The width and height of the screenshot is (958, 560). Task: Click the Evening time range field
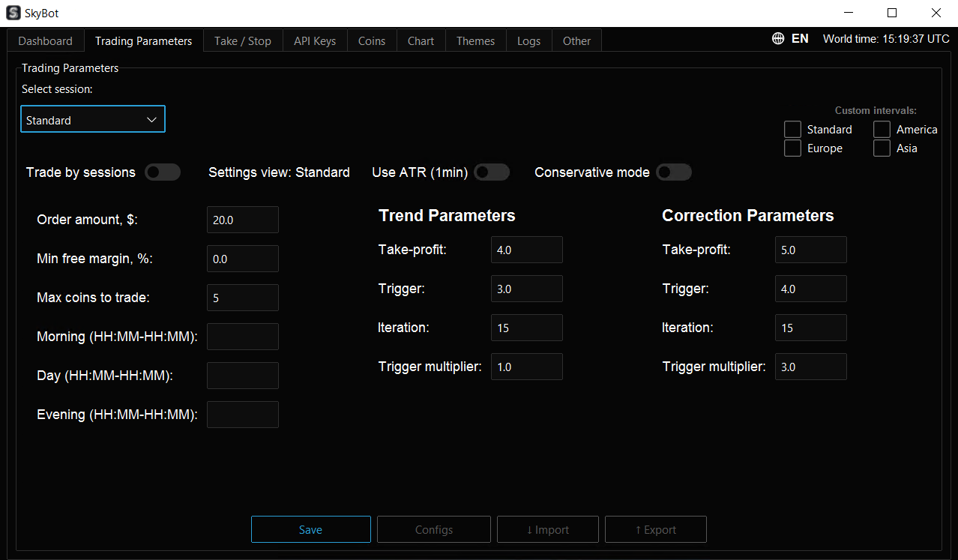[243, 415]
